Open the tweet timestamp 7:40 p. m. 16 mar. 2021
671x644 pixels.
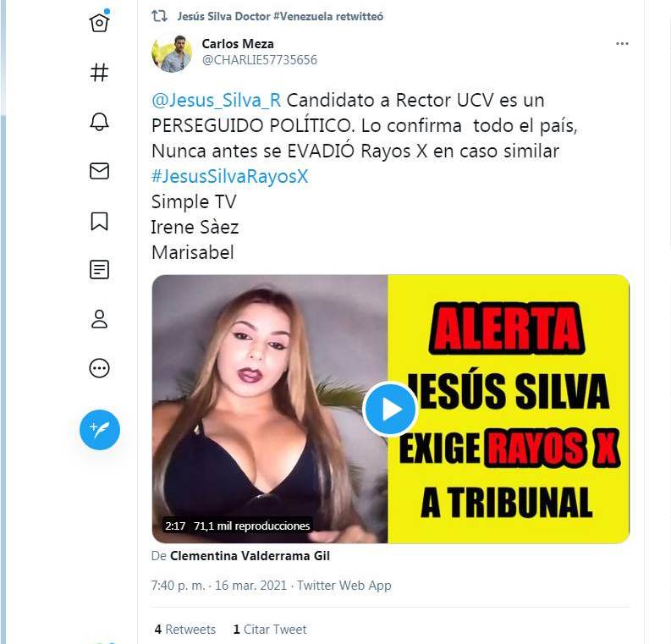click(218, 585)
